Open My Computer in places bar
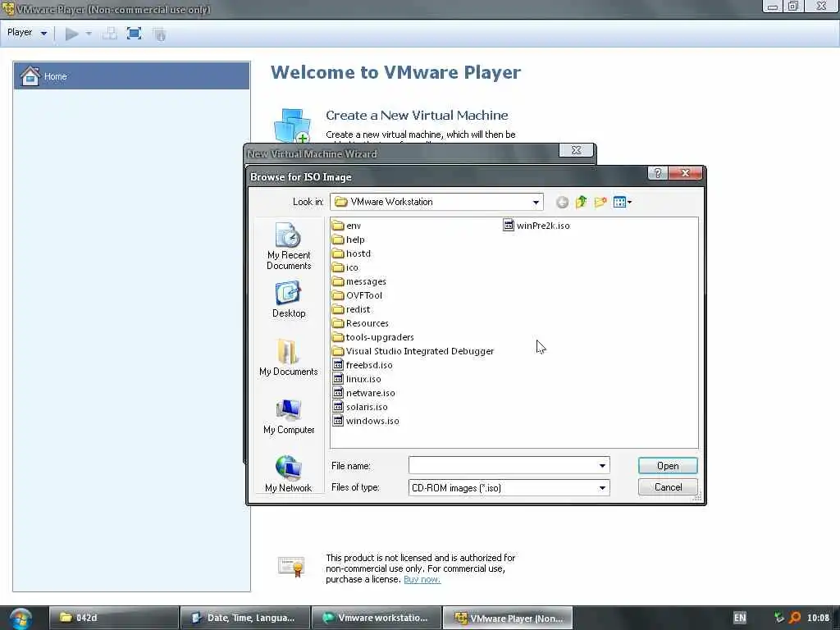This screenshot has height=630, width=840. (289, 416)
